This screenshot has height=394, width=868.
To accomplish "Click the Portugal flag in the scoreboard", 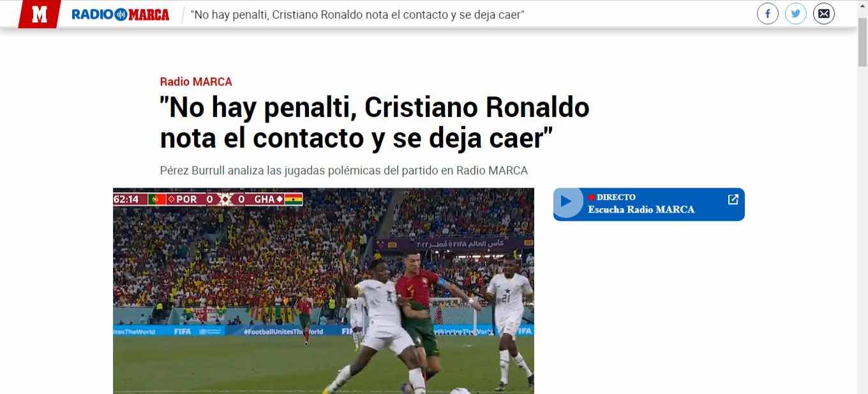I will pyautogui.click(x=157, y=199).
